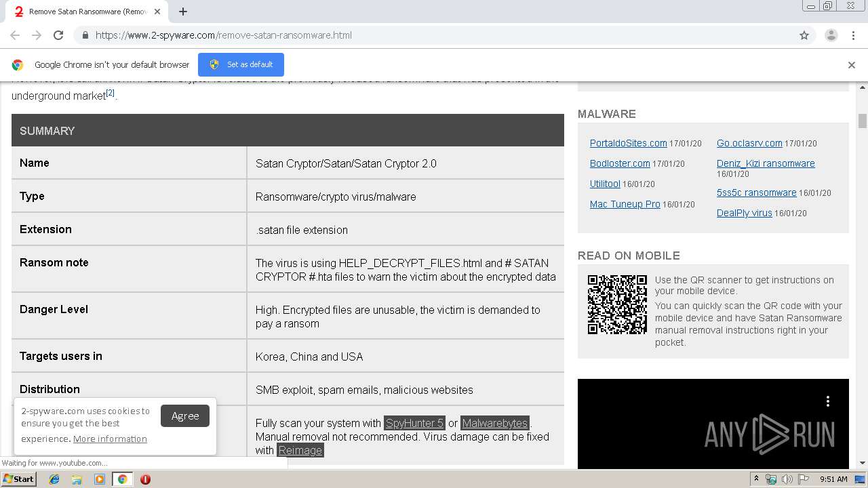Viewport: 868px width, 488px height.
Task: Select the 'Ransomware/crypto virus/malware' cell
Action: [406, 197]
